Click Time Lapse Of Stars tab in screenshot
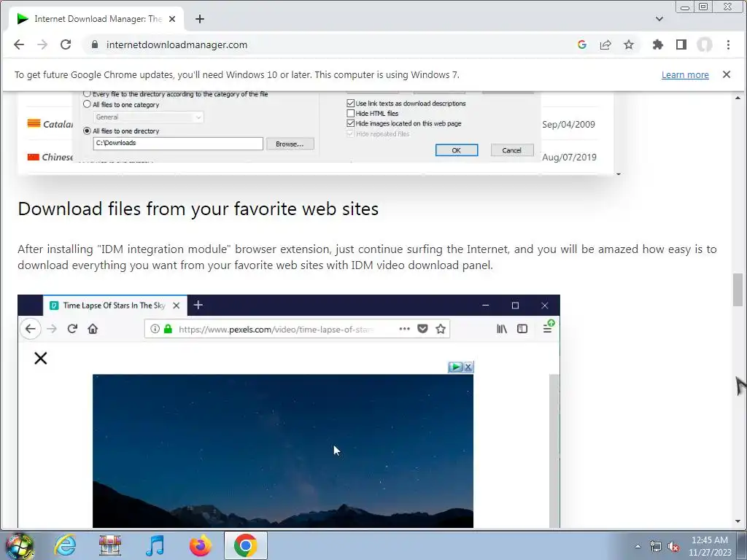This screenshot has height=560, width=747. click(115, 306)
